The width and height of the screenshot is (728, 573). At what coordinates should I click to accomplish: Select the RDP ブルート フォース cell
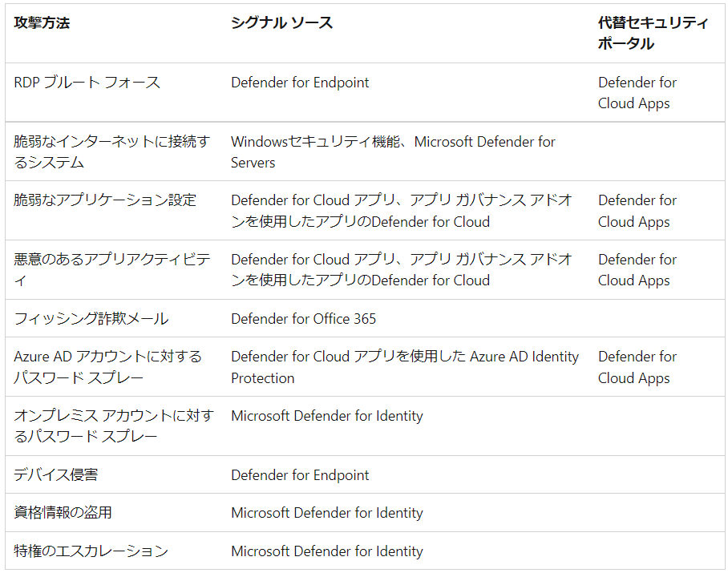(87, 83)
